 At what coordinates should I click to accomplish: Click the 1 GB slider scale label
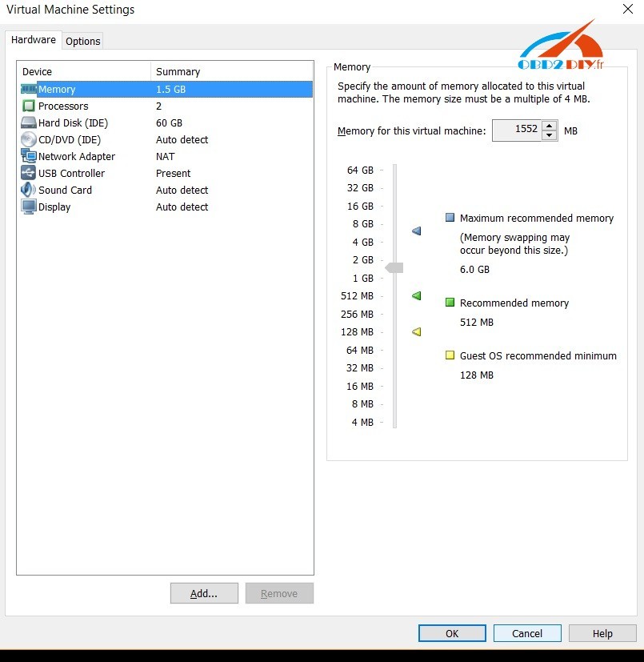tap(363, 279)
